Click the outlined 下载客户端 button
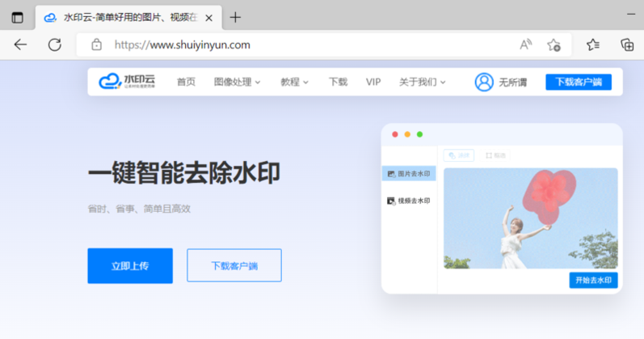The height and width of the screenshot is (339, 644). point(234,265)
